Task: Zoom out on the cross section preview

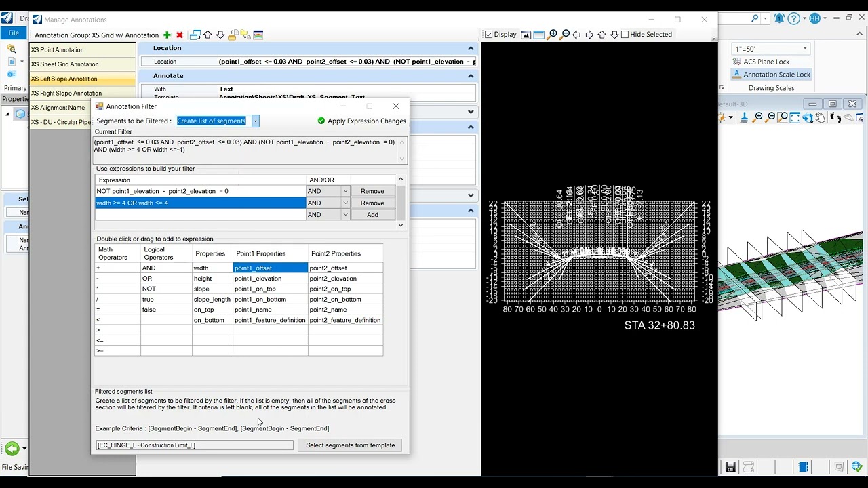Action: [565, 35]
